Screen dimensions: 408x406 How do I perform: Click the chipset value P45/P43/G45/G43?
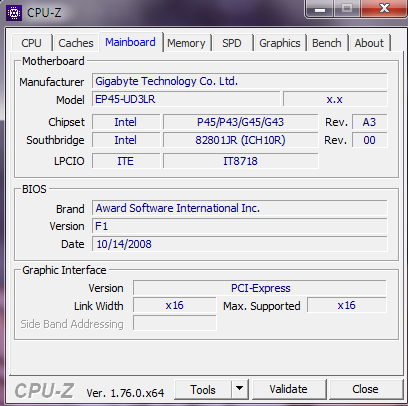[240, 122]
